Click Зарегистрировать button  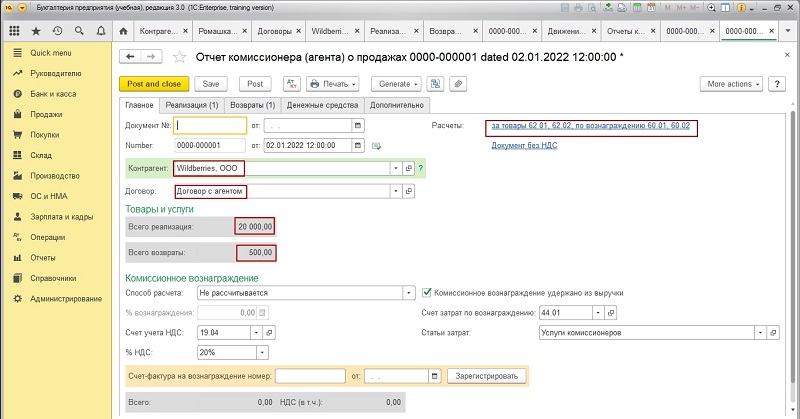click(487, 376)
